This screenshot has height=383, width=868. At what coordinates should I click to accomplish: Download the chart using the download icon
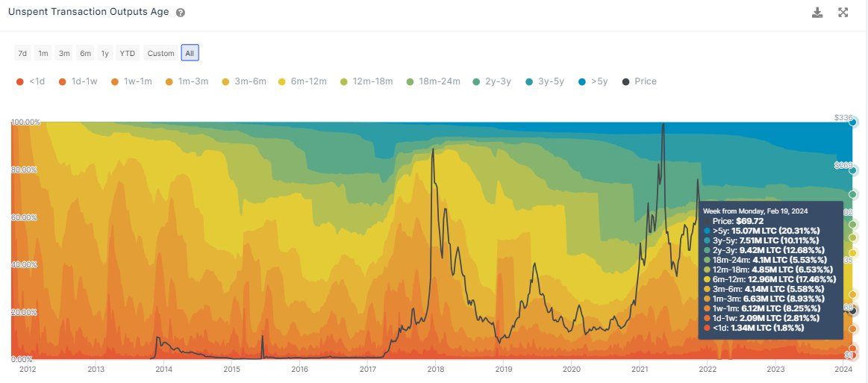817,13
